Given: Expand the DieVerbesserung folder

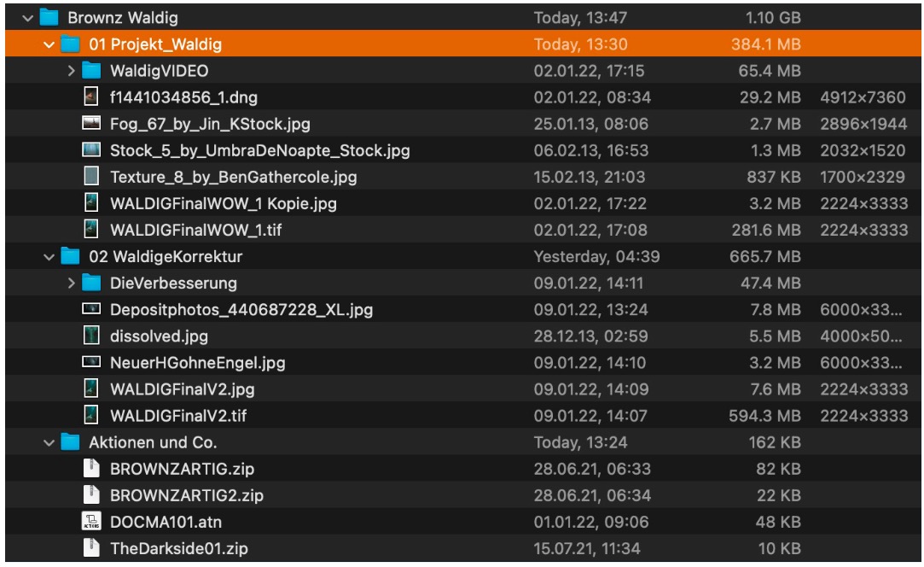Looking at the screenshot, I should coord(72,283).
